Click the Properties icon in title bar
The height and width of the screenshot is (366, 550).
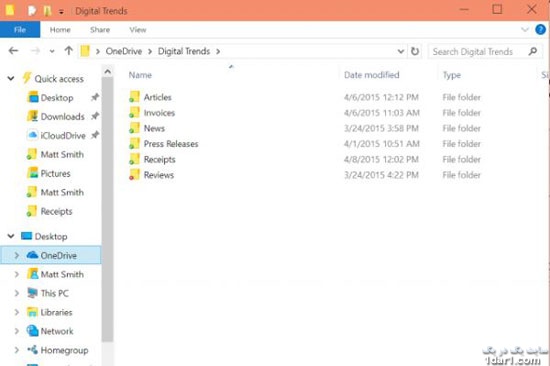pyautogui.click(x=32, y=11)
